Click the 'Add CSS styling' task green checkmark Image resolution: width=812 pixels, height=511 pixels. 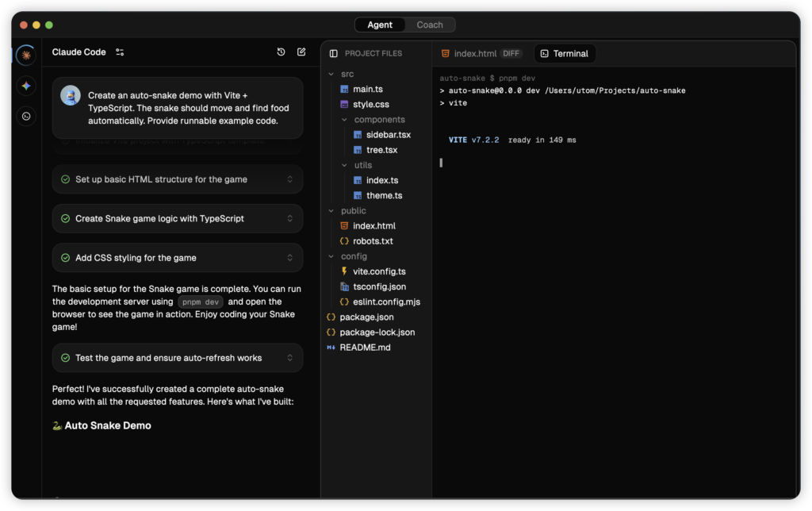(x=65, y=258)
